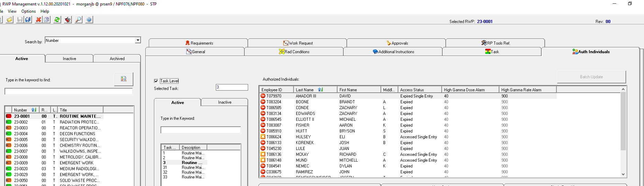The height and width of the screenshot is (186, 644).
Task: Click the Access Status column header
Action: click(x=419, y=90)
